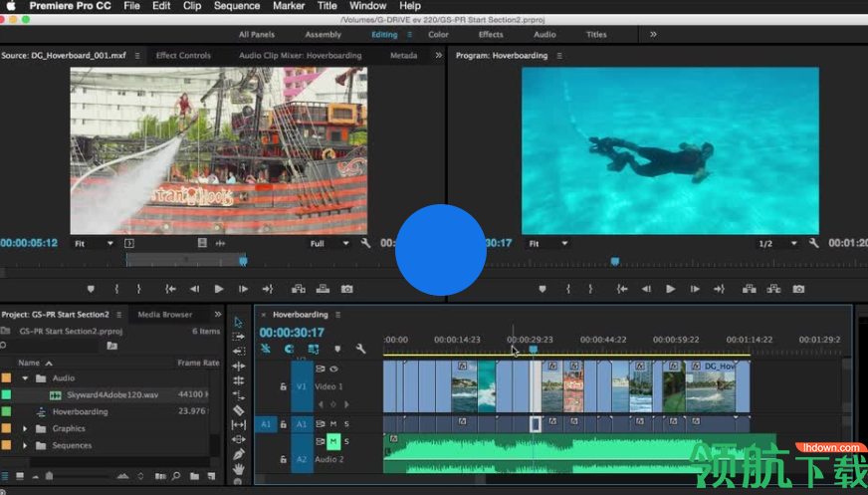Play the Program monitor sequence
This screenshot has height=495, width=868.
coord(670,289)
